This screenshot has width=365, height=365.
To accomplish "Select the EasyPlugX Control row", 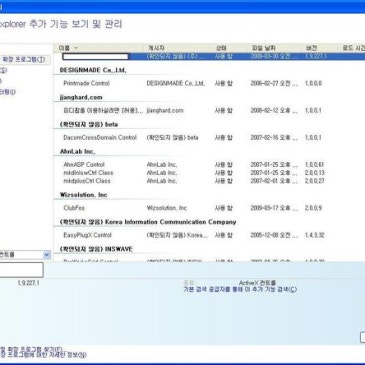I will tap(209, 235).
